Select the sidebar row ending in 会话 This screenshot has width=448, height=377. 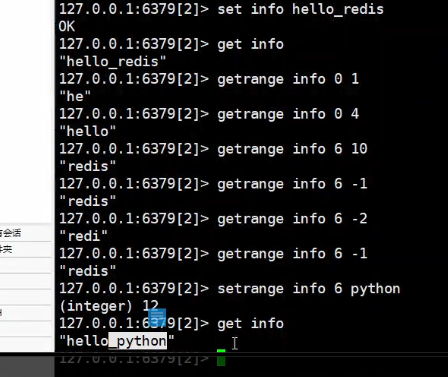click(26, 233)
